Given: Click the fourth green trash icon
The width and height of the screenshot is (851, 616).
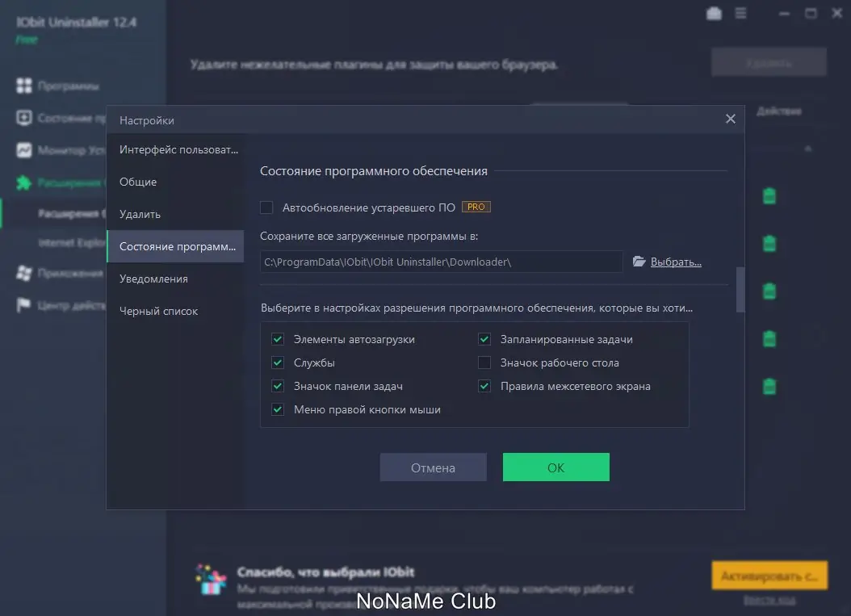Looking at the screenshot, I should click(769, 338).
